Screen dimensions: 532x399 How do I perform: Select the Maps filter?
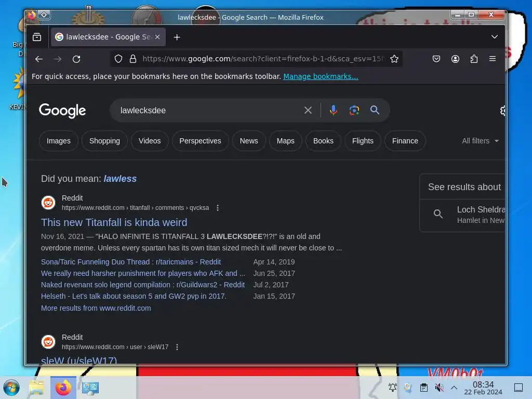pos(285,141)
